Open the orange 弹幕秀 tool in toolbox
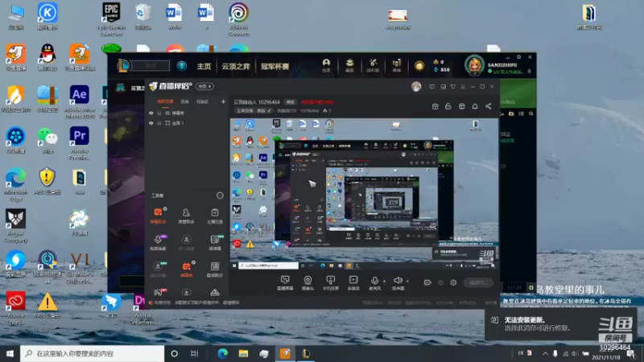This screenshot has height=362, width=644. pos(186,269)
